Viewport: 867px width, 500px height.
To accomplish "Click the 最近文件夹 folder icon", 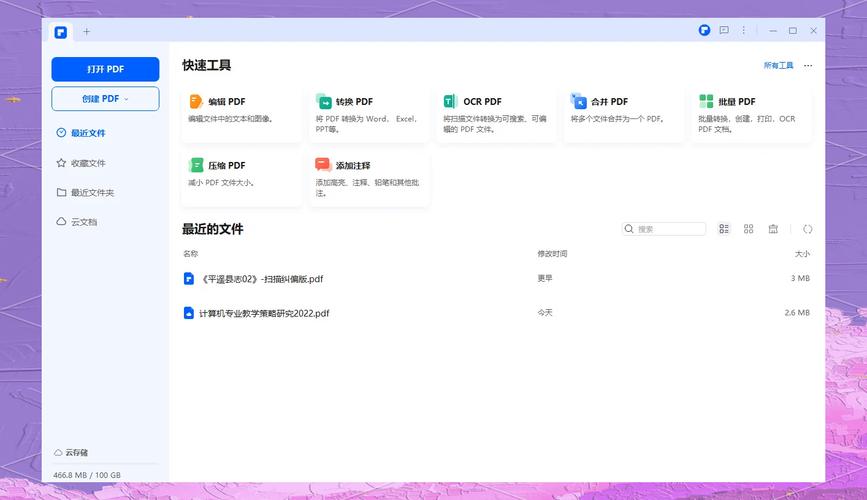I will click(x=61, y=192).
